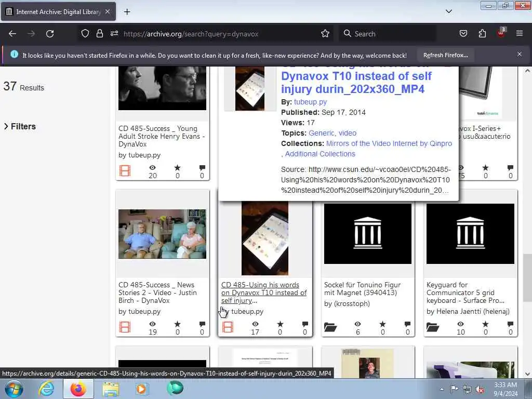Viewport: 532px width, 399px height.
Task: Open the Firefox hamburger menu
Action: point(520,34)
